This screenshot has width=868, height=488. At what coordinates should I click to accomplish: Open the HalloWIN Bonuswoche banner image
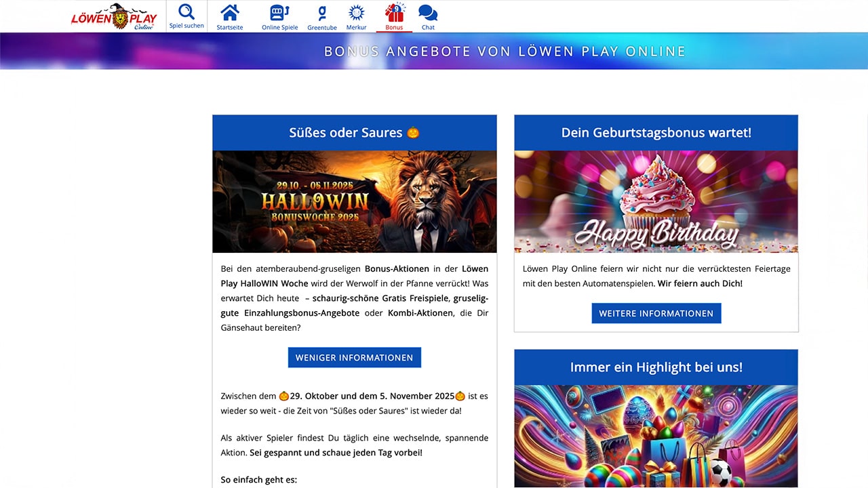pos(354,201)
